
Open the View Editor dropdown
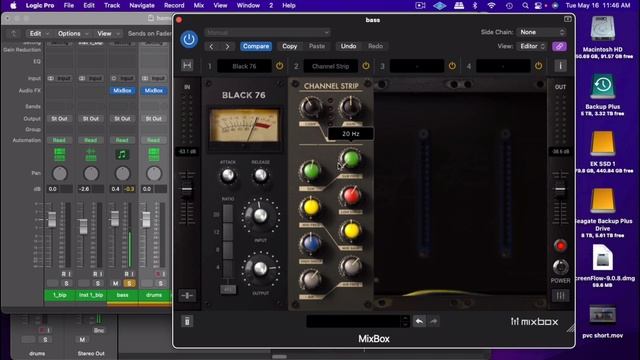tap(532, 46)
